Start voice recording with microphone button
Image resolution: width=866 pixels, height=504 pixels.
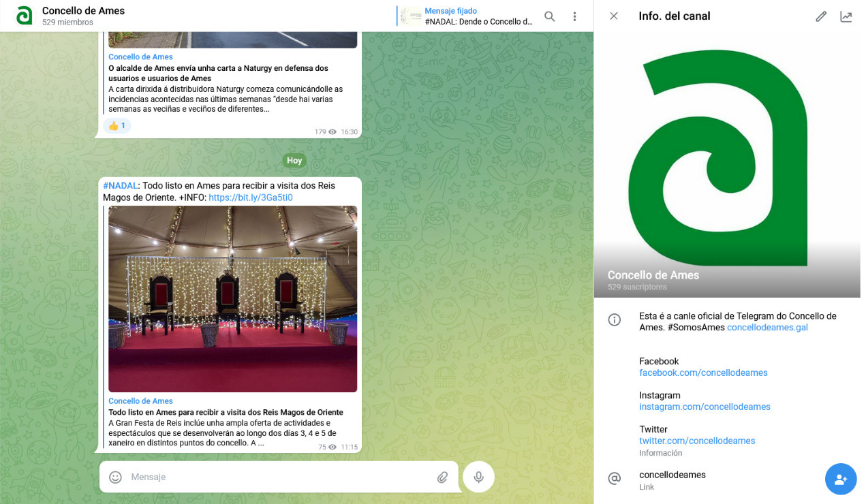tap(478, 477)
